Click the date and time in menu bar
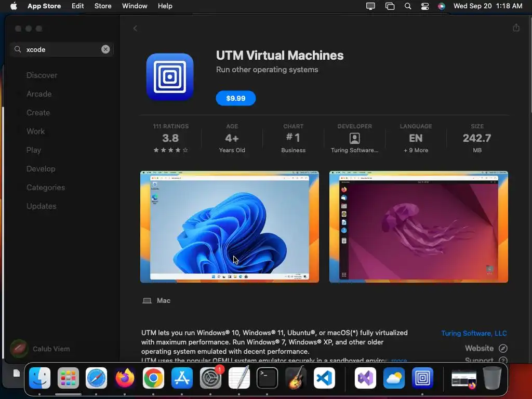532x399 pixels. pos(488,6)
